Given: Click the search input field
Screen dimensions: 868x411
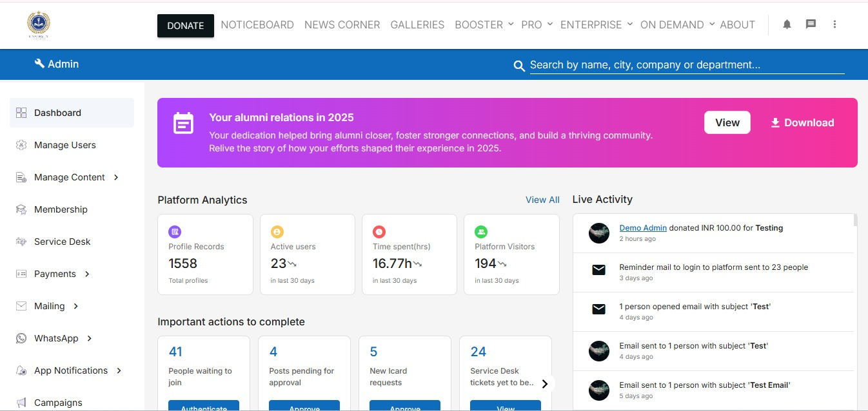Looking at the screenshot, I should pyautogui.click(x=645, y=64).
